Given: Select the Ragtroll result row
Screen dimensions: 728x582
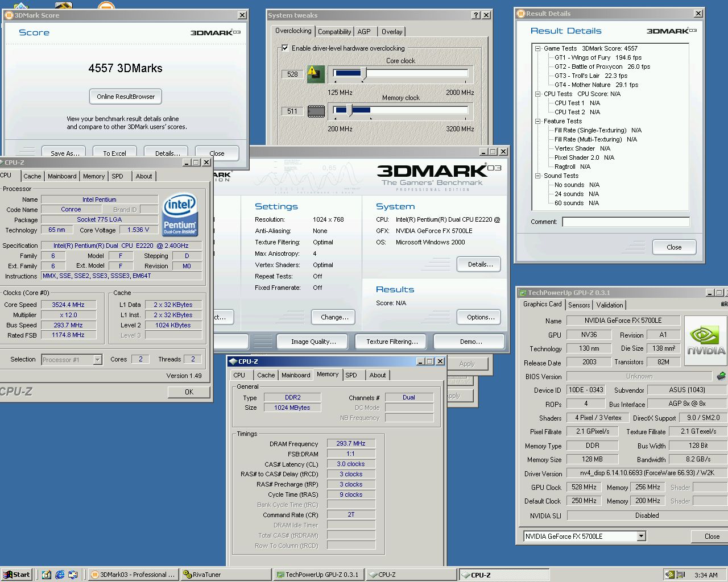Looking at the screenshot, I should [x=572, y=167].
